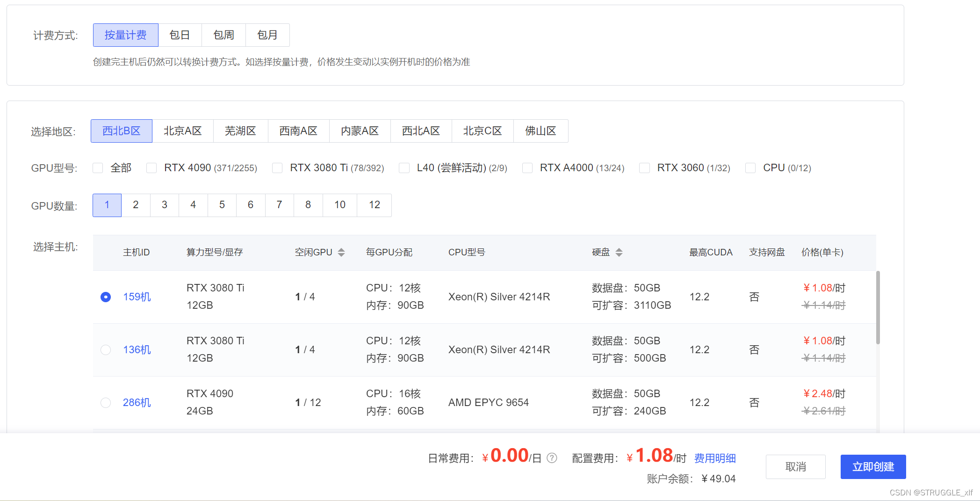Select the 北京A区 region
This screenshot has height=501, width=980.
pyautogui.click(x=182, y=131)
